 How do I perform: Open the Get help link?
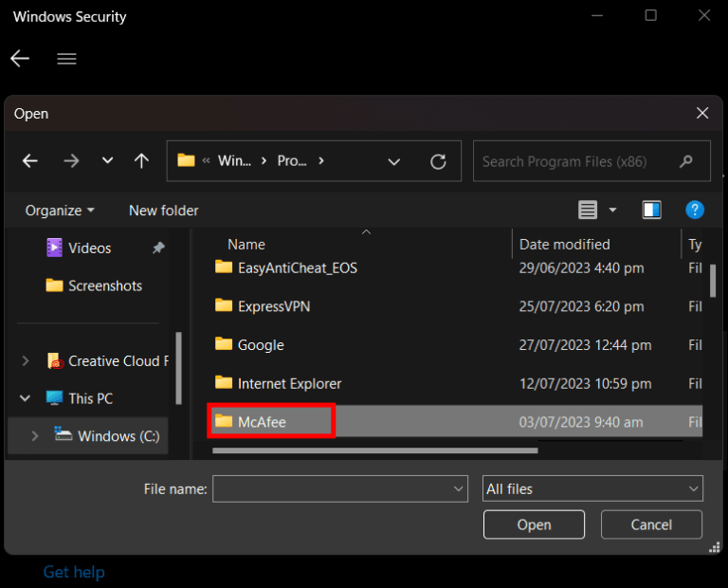(x=74, y=572)
